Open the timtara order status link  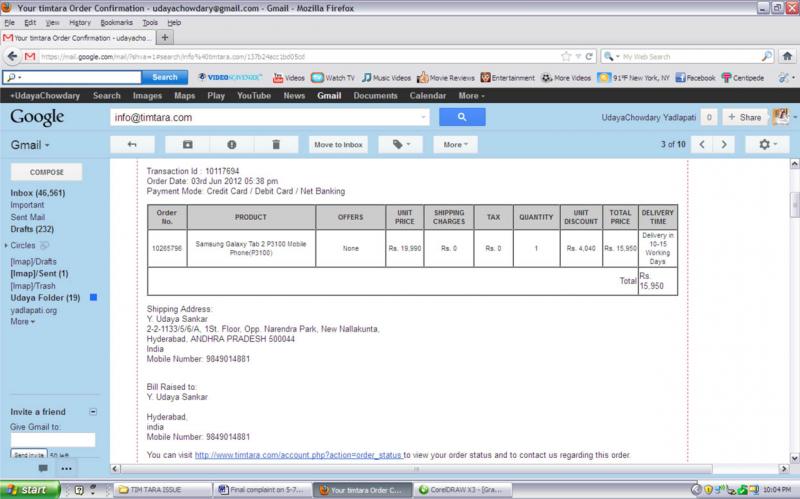[298, 455]
